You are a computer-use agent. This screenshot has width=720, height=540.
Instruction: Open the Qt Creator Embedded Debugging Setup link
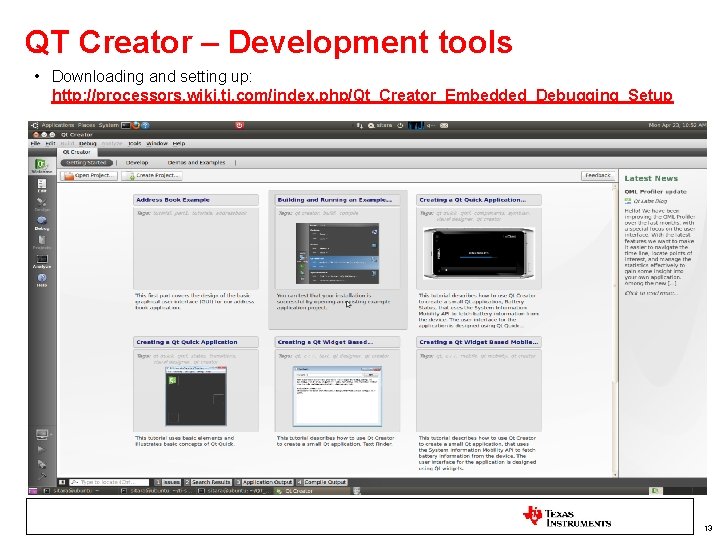click(x=362, y=95)
